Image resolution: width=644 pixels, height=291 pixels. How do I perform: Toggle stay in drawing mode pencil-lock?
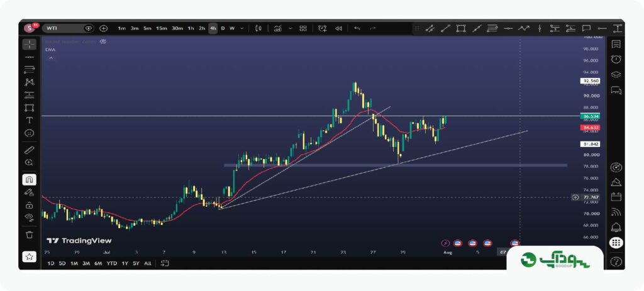pyautogui.click(x=29, y=192)
